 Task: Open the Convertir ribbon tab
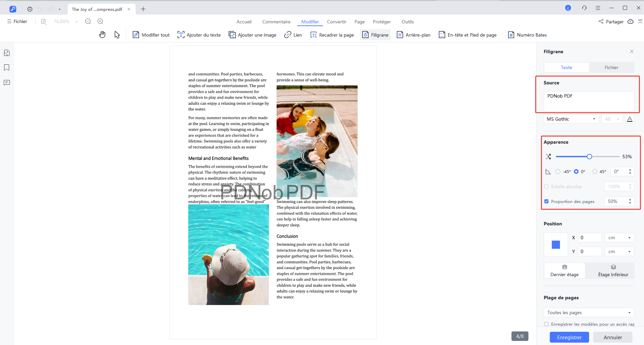[x=337, y=21]
